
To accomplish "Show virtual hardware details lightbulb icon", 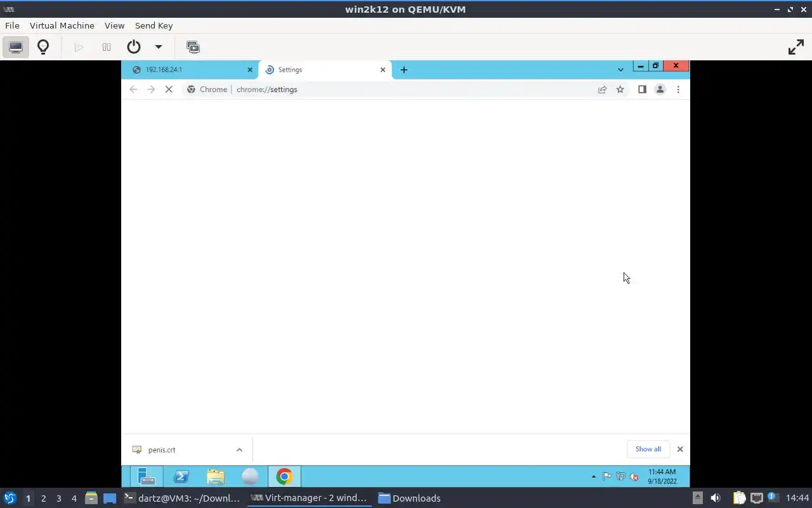I will point(43,47).
